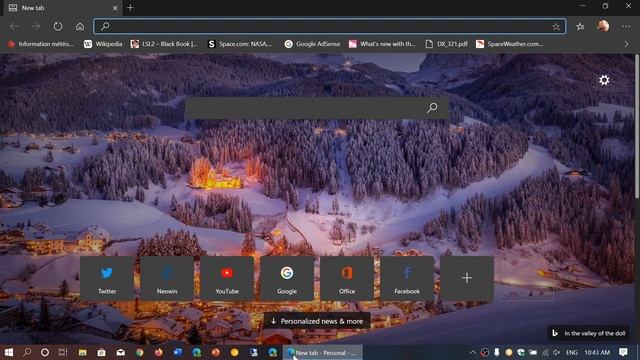Open the Facebook quick link tile

tap(407, 278)
